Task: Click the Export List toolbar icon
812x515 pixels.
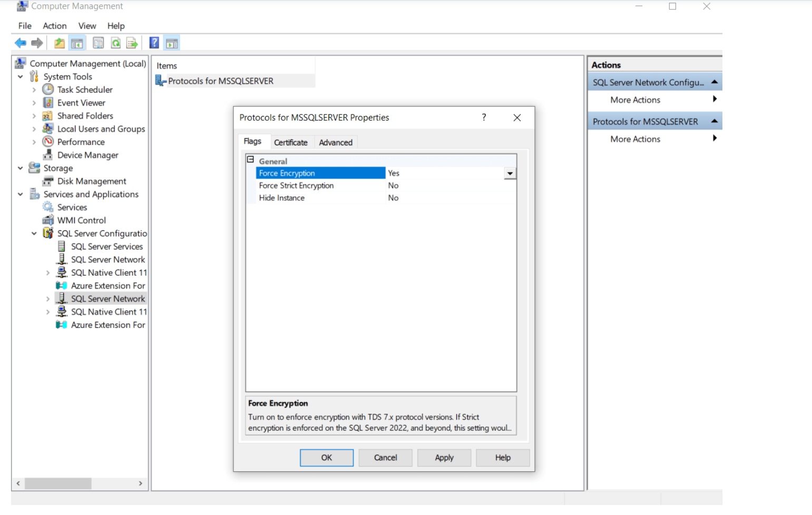Action: click(132, 43)
